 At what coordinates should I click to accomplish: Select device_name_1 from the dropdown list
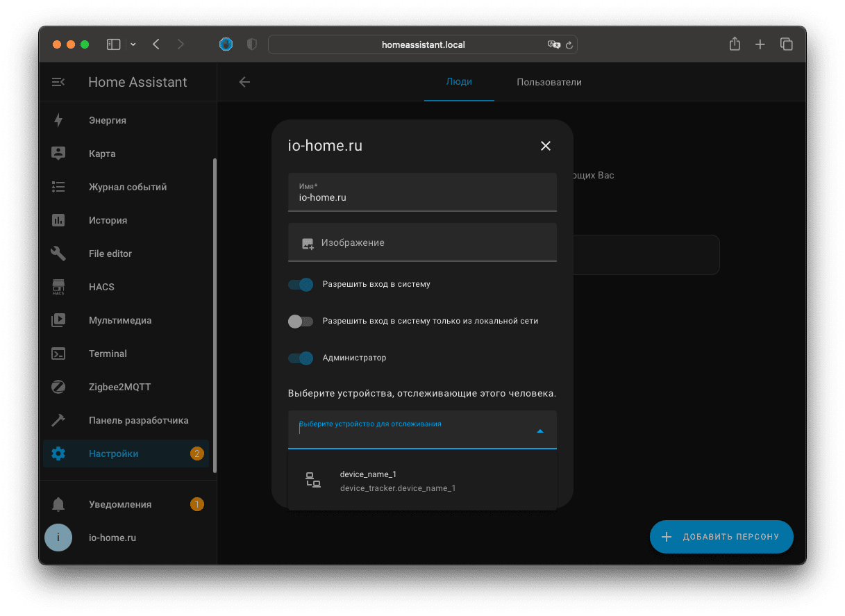point(397,481)
